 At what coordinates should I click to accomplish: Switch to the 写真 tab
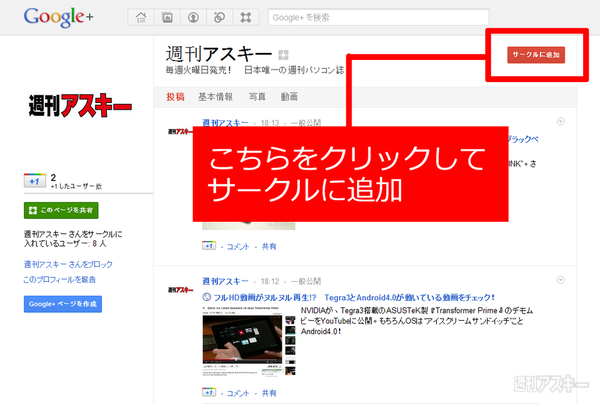[x=257, y=97]
